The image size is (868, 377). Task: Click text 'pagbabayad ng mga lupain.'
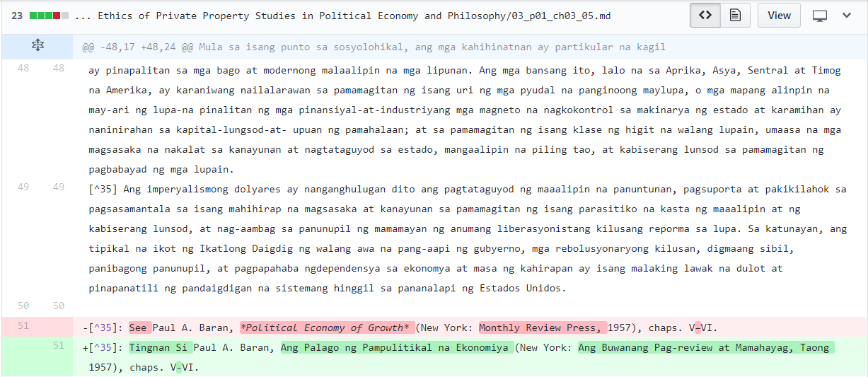[x=161, y=170]
